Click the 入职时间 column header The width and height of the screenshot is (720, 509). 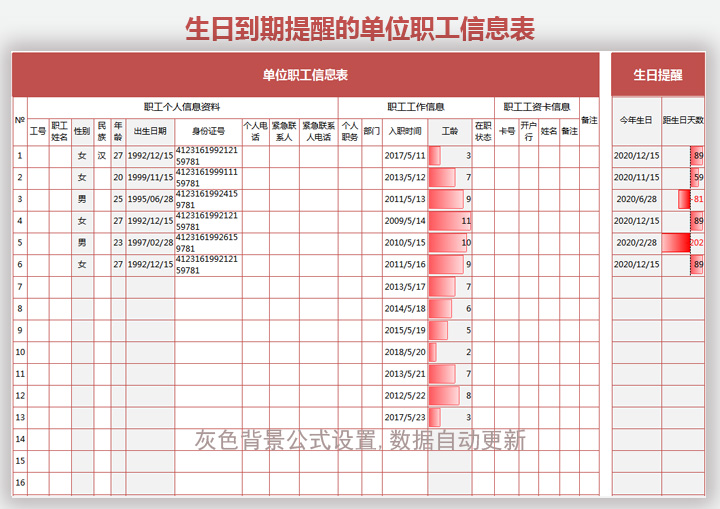[x=405, y=131]
